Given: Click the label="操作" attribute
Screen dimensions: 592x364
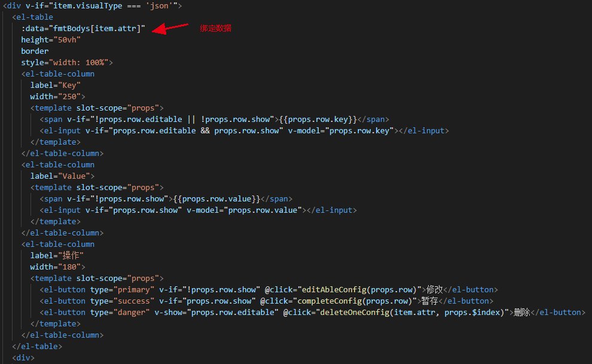Looking at the screenshot, I should coord(57,255).
